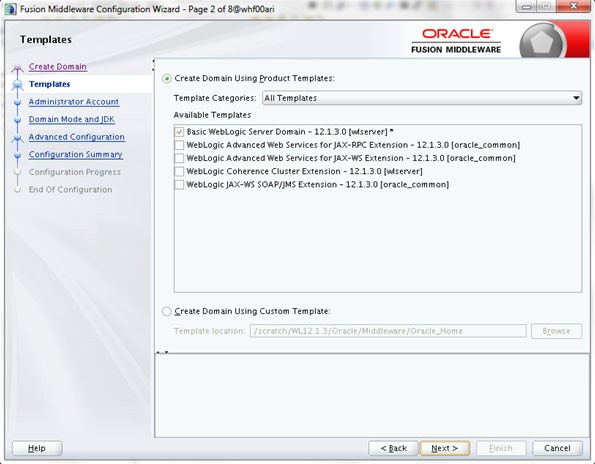The height and width of the screenshot is (464, 595).
Task: Click the Template location input field
Action: click(388, 331)
